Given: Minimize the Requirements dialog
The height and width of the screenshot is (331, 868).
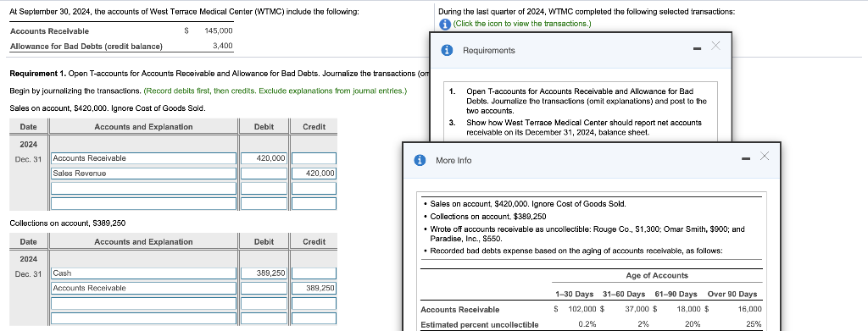Looking at the screenshot, I should 698,49.
